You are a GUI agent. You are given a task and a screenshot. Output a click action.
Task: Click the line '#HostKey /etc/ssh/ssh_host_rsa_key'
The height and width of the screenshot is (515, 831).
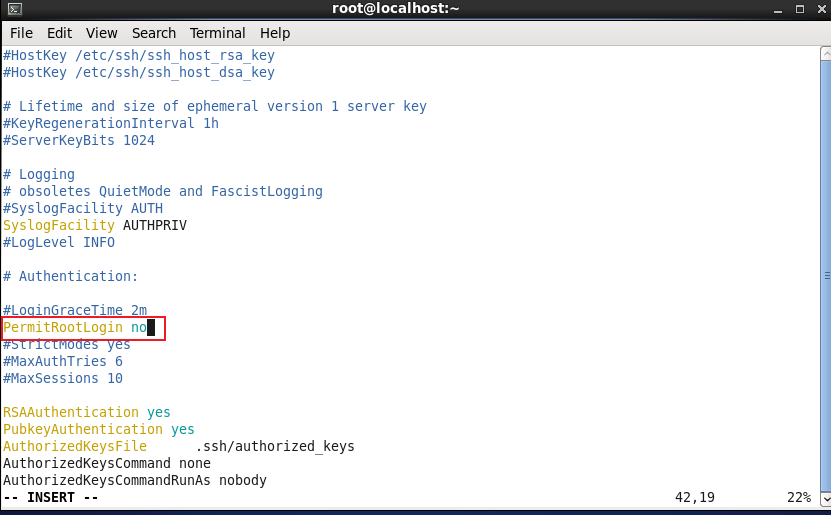click(139, 56)
